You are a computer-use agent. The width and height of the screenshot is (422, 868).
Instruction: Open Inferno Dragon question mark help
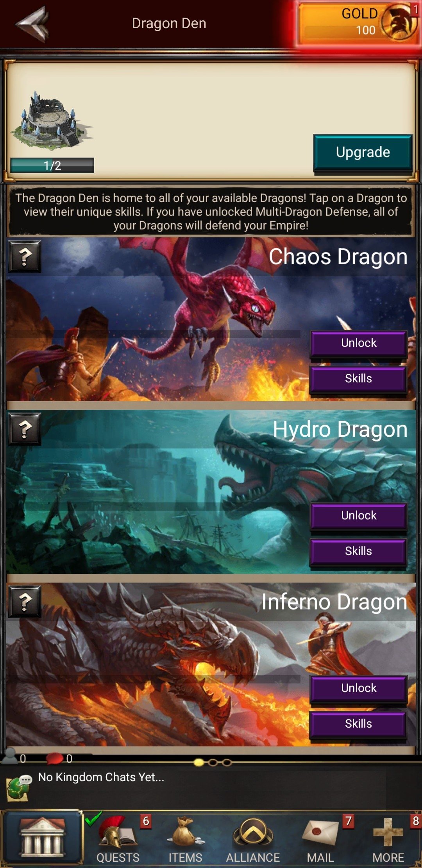(x=25, y=602)
